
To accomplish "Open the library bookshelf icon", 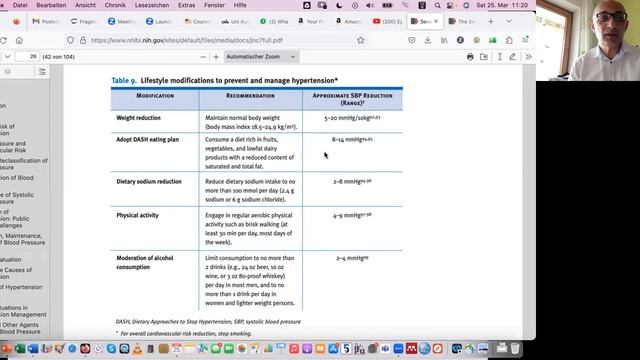I will (x=444, y=40).
